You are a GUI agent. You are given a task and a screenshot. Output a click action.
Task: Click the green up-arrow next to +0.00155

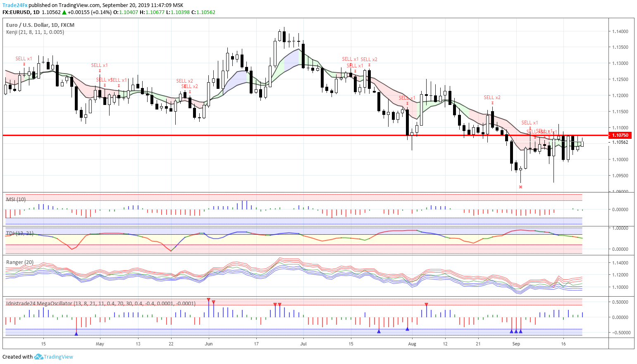[x=64, y=12]
